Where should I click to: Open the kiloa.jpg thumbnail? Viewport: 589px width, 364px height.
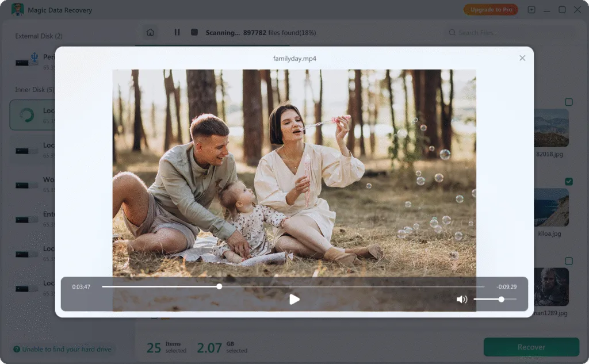pos(550,208)
